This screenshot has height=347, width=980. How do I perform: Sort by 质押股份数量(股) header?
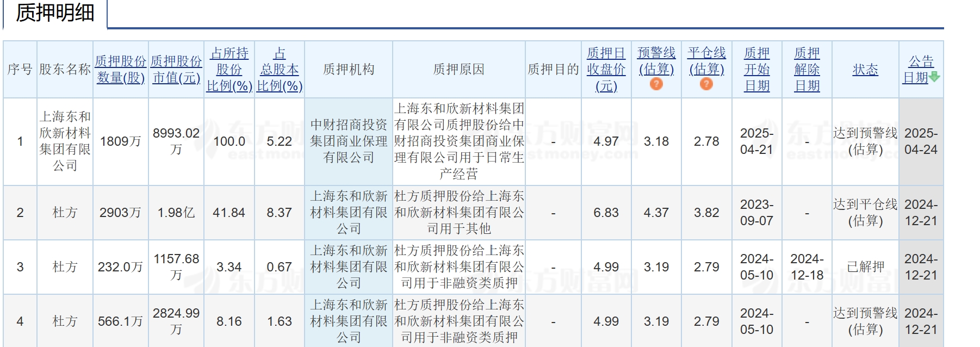pyautogui.click(x=121, y=70)
